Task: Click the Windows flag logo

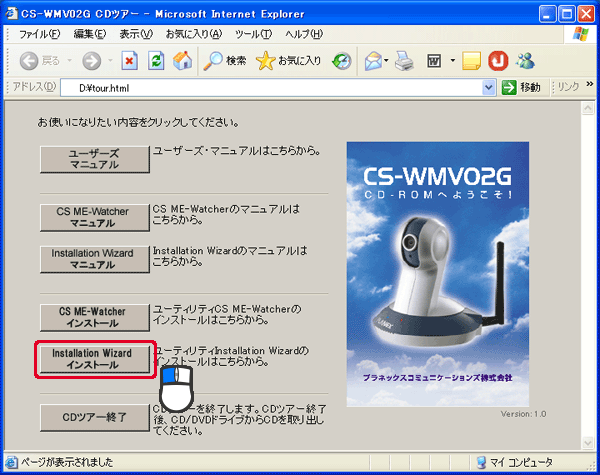Action: coord(581,34)
